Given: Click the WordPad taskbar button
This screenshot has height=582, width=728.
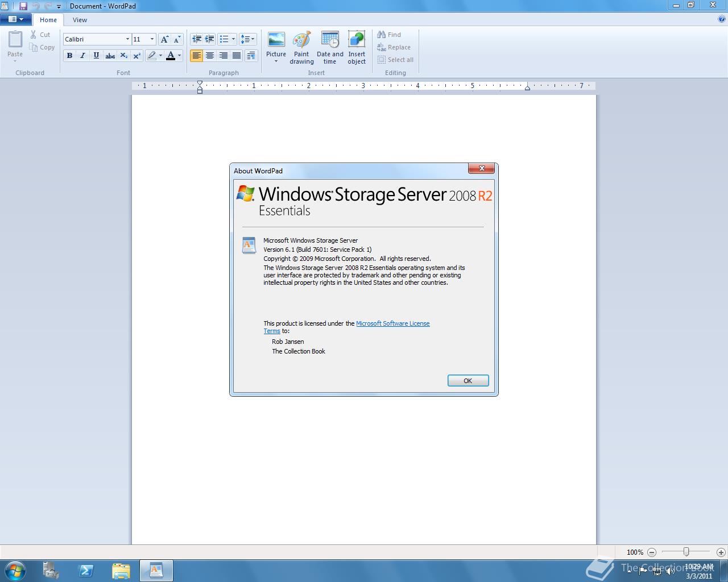Looking at the screenshot, I should (156, 571).
